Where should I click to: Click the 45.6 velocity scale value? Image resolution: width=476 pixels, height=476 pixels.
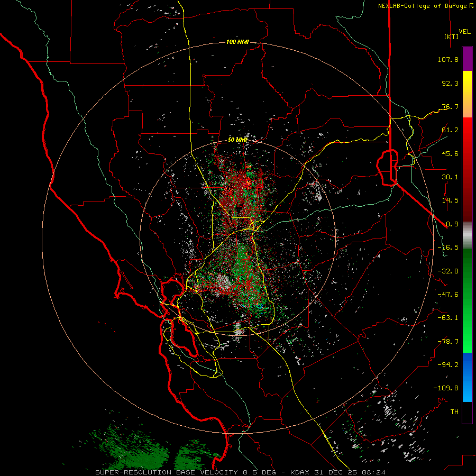(x=450, y=153)
